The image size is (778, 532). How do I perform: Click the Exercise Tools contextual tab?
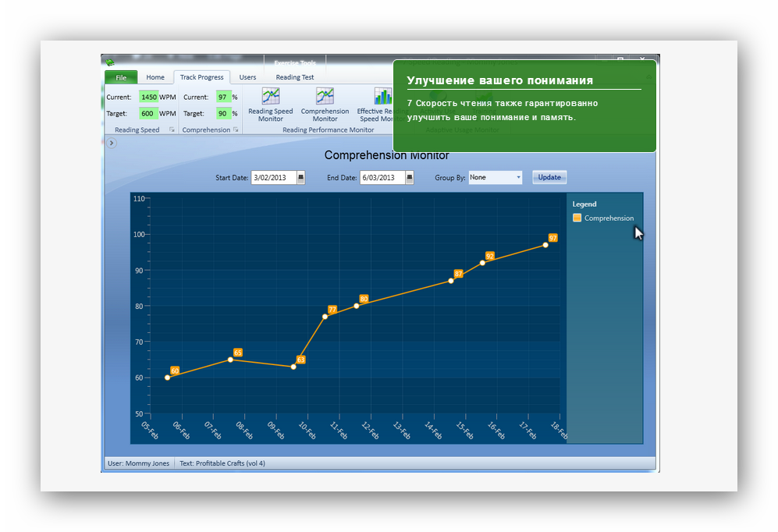point(295,62)
